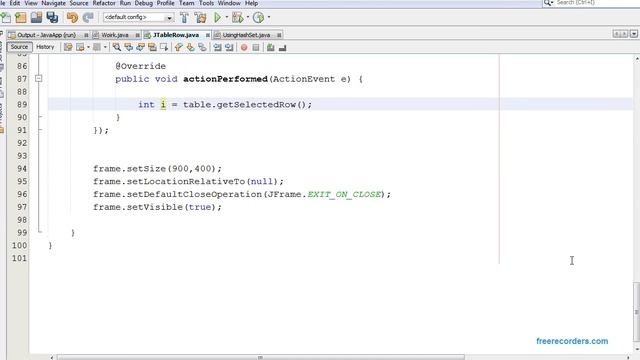Click Shift Line Right editor icon
Viewport: 640px width, 360px height.
point(229,47)
